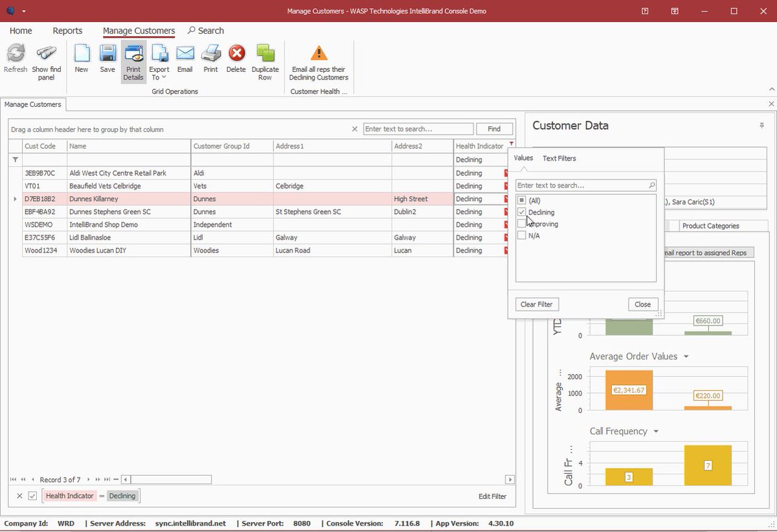
Task: Click the Print Details icon
Action: point(133,53)
